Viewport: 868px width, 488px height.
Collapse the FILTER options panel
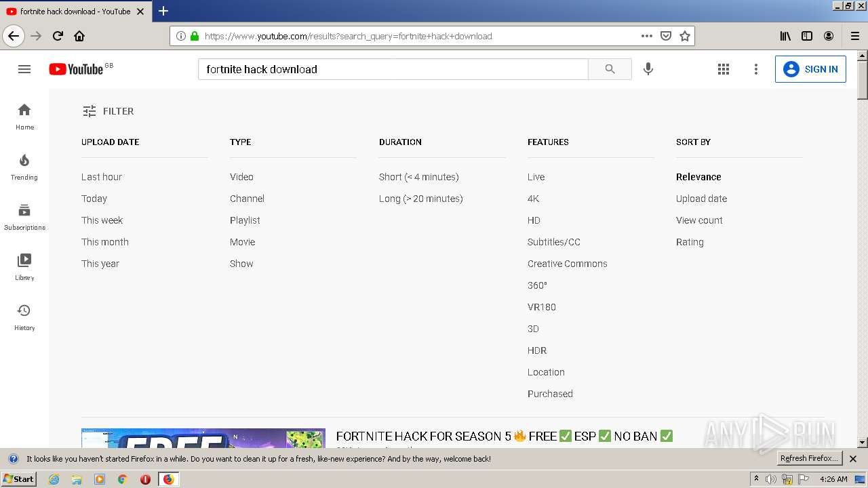click(x=108, y=111)
